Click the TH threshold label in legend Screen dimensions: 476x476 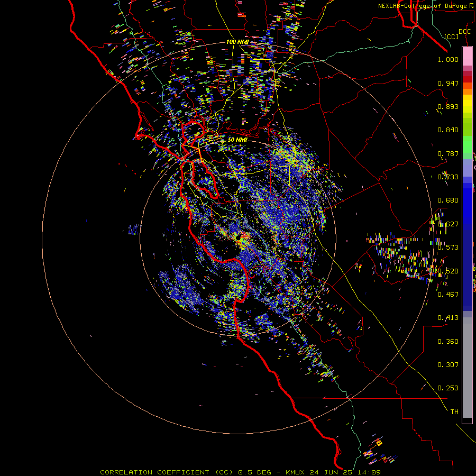click(454, 412)
